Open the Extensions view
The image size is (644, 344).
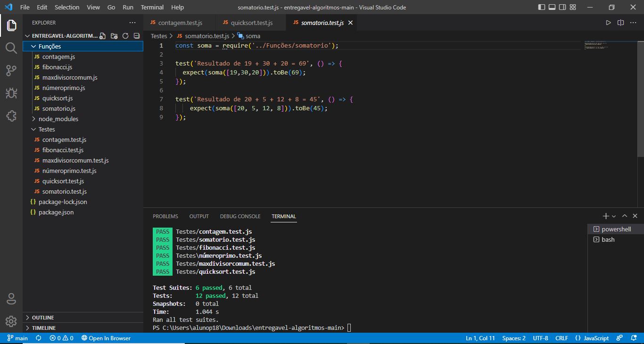[11, 115]
